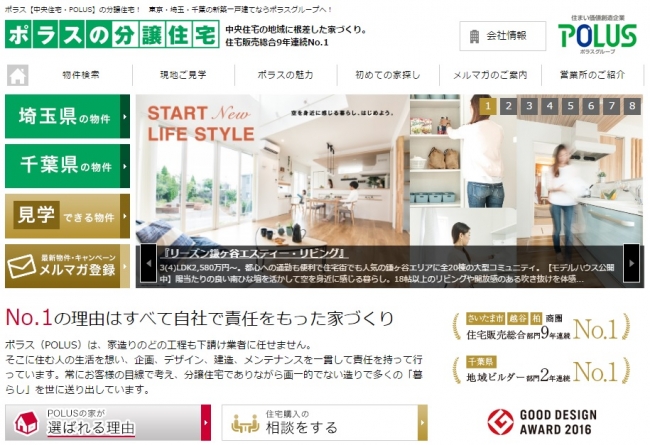Viewport: 650px width, 445px height.
Task: Click the envelope メルマガ登録 icon
Action: [21, 266]
